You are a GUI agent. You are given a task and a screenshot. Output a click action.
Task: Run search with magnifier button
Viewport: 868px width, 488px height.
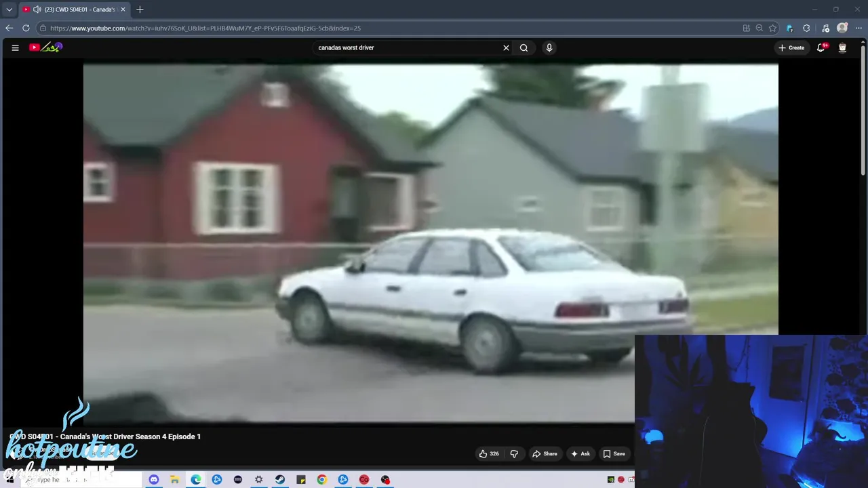tap(524, 47)
